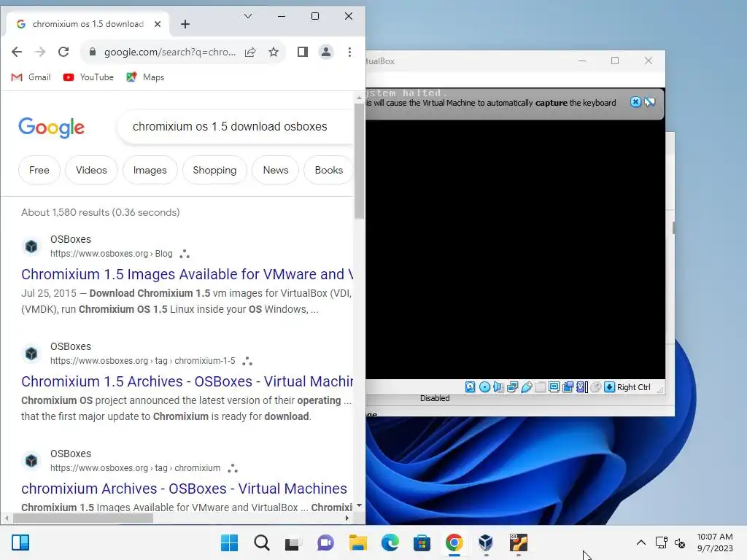Click the VirtualBox CPU virtualization indicator

pos(581,387)
